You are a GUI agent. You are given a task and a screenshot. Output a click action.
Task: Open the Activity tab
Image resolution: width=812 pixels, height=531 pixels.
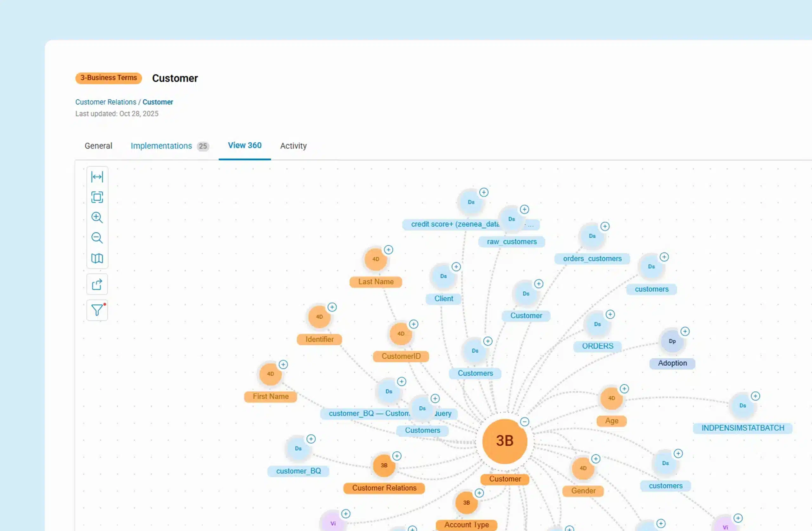293,146
